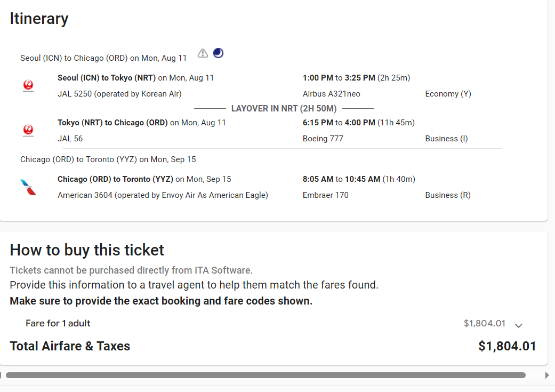Click 'Total Airfare & Taxes' label
The width and height of the screenshot is (555, 392).
[x=70, y=346]
